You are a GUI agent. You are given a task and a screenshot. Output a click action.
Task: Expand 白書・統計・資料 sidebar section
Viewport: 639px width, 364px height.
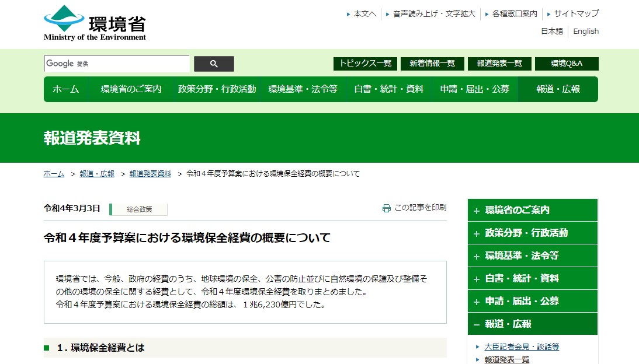click(532, 278)
